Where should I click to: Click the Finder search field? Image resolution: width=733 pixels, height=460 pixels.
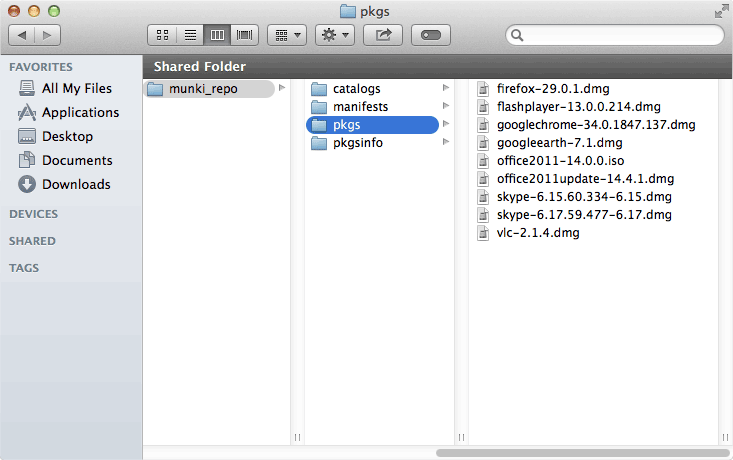(620, 35)
